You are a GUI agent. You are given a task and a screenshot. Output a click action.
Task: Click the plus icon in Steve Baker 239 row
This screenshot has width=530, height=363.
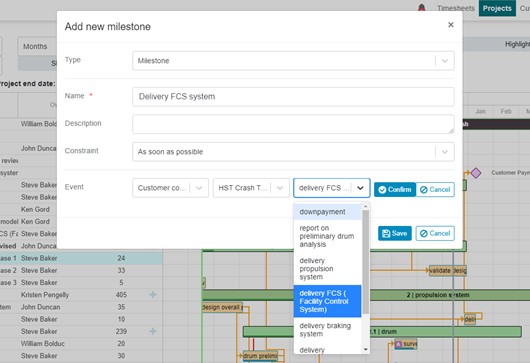(153, 331)
